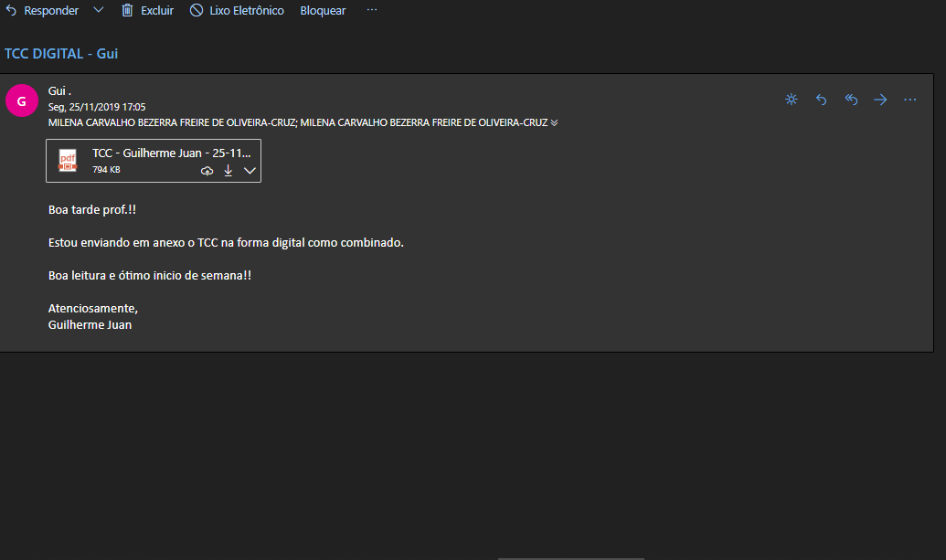Open the toolbar more options ellipsis
946x560 pixels.
click(372, 10)
